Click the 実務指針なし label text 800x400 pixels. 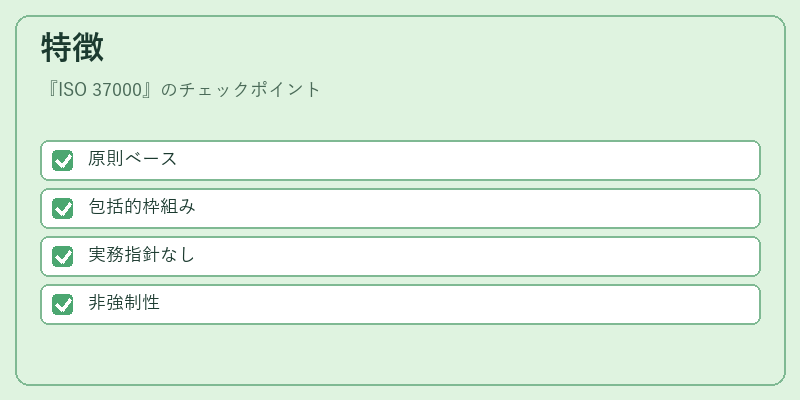pos(141,255)
